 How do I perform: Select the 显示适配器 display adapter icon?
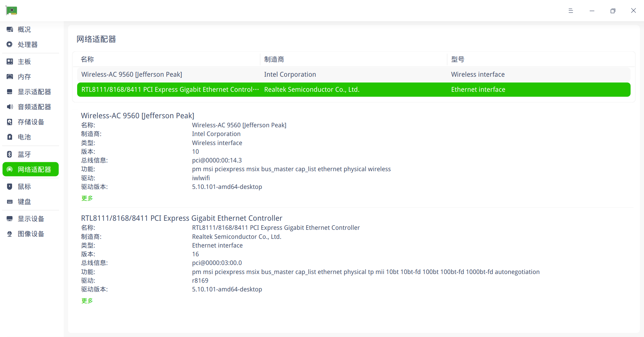coord(10,92)
